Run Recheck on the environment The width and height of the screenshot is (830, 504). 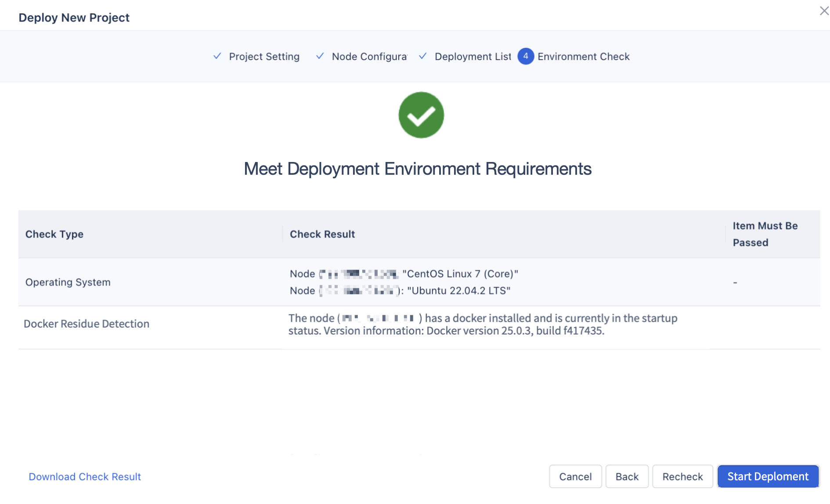pyautogui.click(x=682, y=477)
